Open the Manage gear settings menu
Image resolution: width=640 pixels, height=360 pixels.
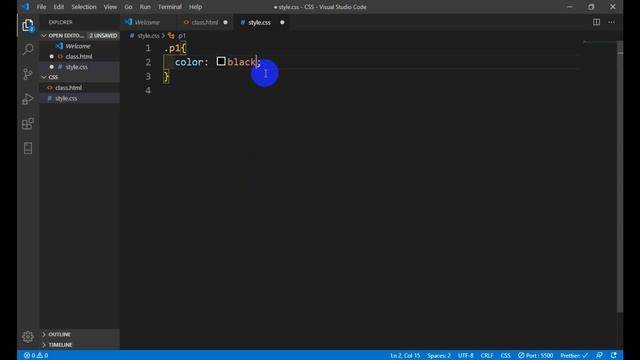(x=28, y=336)
